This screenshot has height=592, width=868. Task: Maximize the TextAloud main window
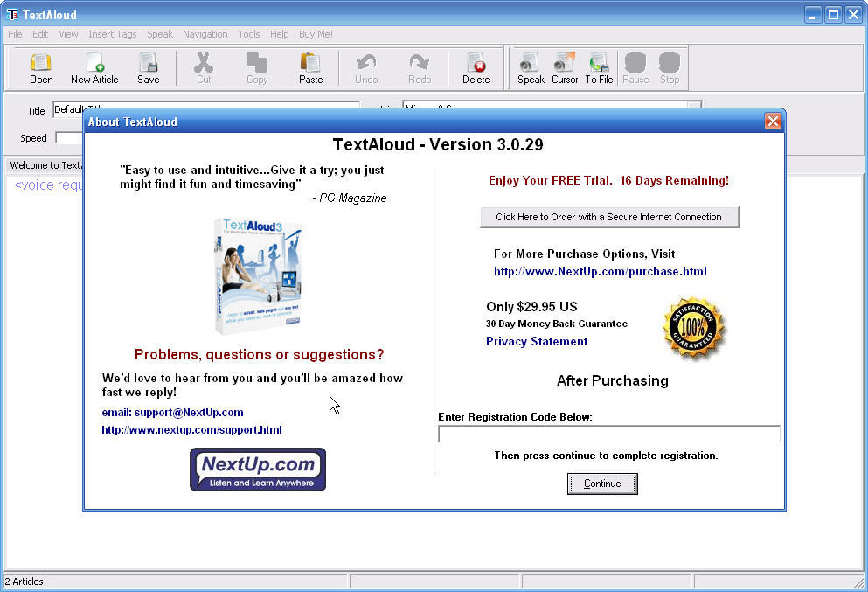tap(833, 15)
